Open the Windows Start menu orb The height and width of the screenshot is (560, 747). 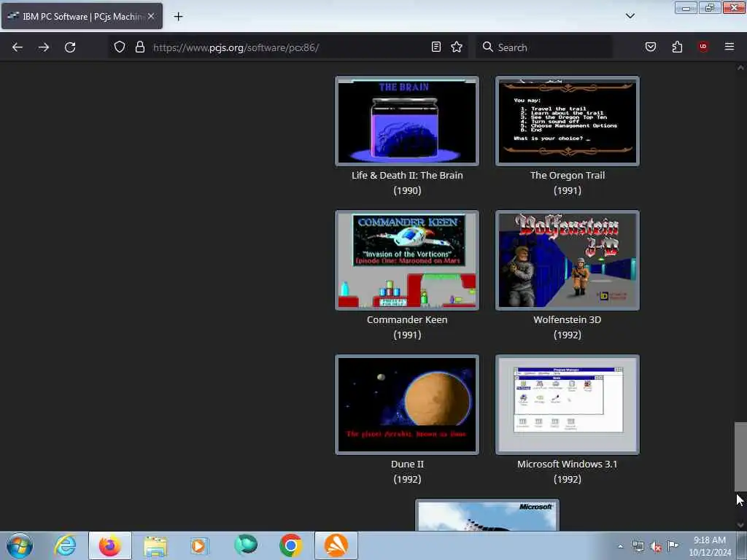[20, 545]
